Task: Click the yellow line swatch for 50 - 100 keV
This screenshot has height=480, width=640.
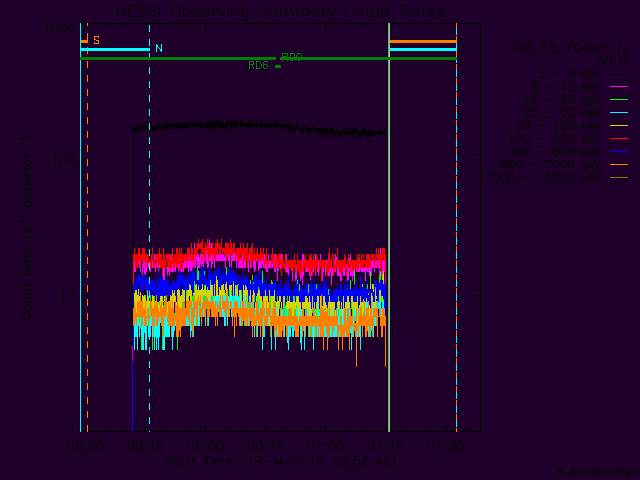Action: click(619, 126)
